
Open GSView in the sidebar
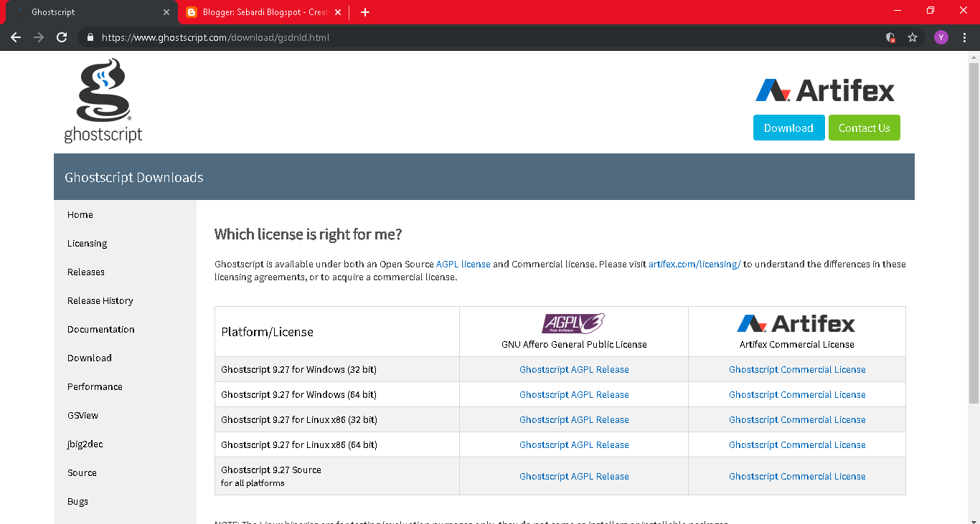83,415
